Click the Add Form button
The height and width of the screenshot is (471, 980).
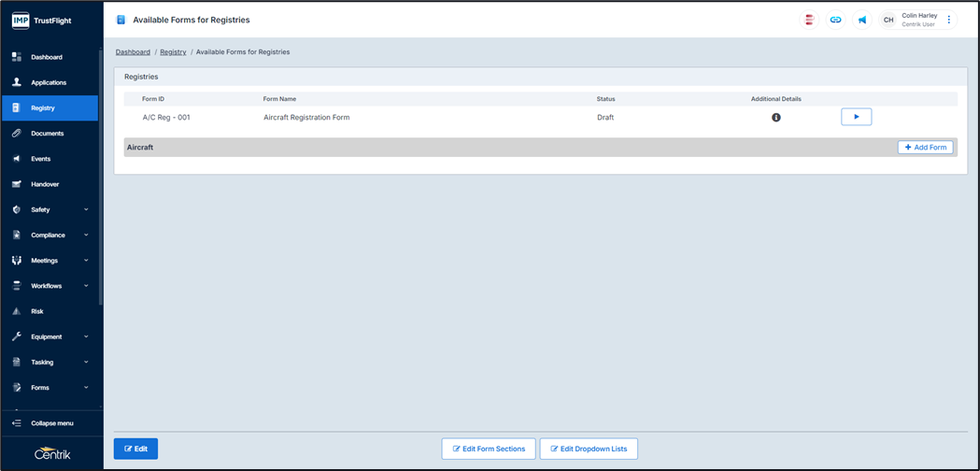pyautogui.click(x=925, y=148)
